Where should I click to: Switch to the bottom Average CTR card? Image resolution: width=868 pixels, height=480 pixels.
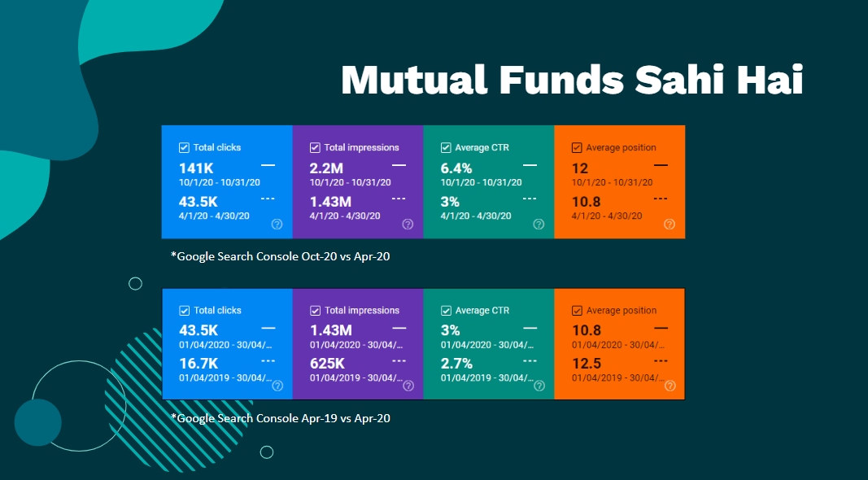(x=488, y=343)
